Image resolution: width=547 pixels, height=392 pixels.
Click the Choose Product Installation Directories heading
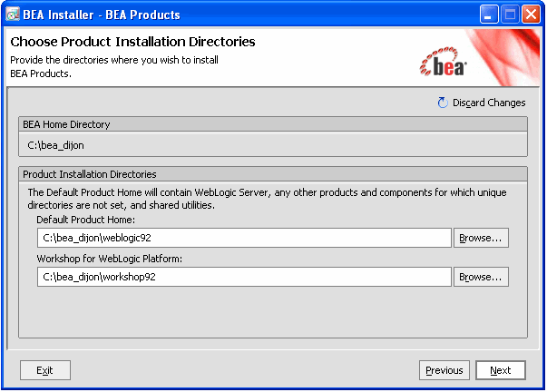coord(133,42)
